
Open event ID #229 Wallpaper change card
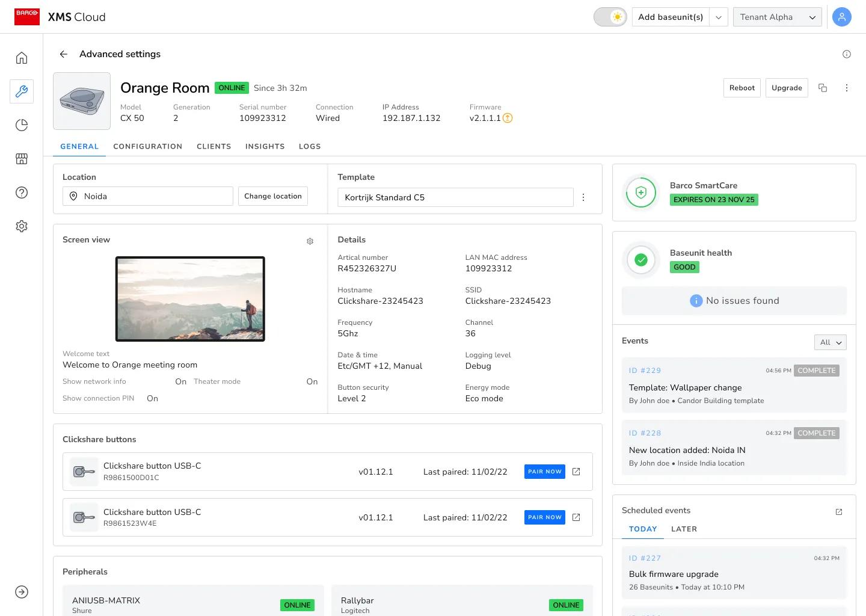[734, 385]
